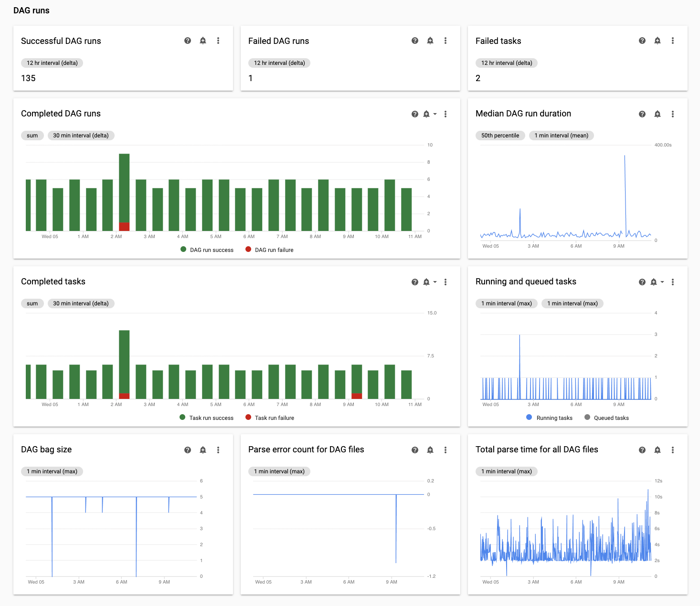This screenshot has width=700, height=606.
Task: Expand alert dropdown arrow on Completed tasks
Action: (435, 282)
